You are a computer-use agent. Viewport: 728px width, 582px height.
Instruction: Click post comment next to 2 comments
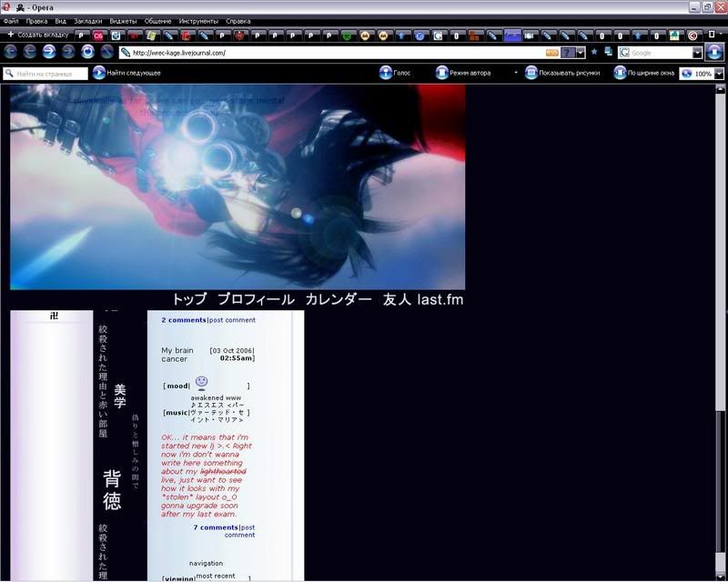click(232, 320)
